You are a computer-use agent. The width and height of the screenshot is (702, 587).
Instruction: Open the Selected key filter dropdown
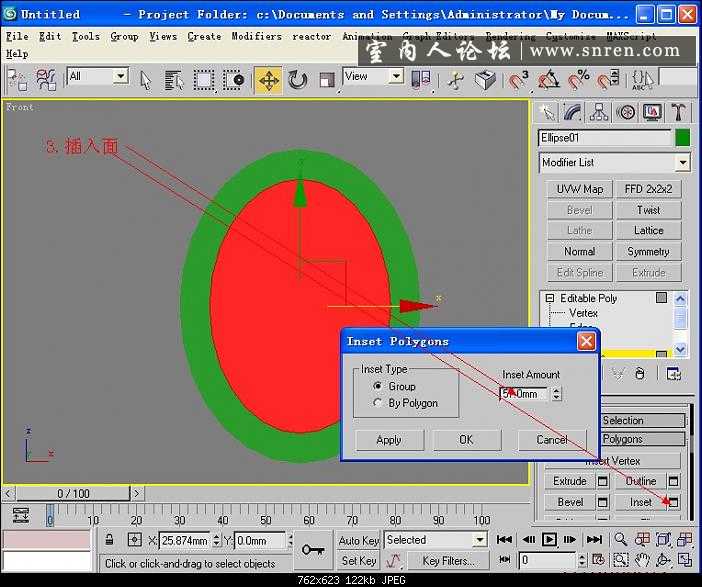pos(480,540)
